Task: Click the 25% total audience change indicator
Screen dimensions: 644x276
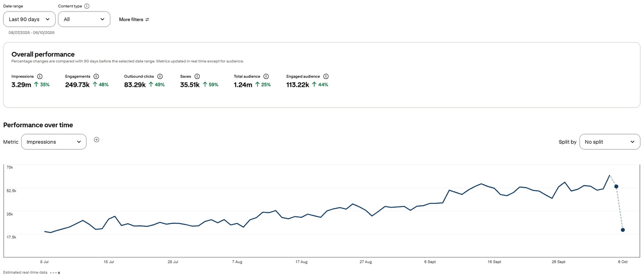Action: (263, 85)
